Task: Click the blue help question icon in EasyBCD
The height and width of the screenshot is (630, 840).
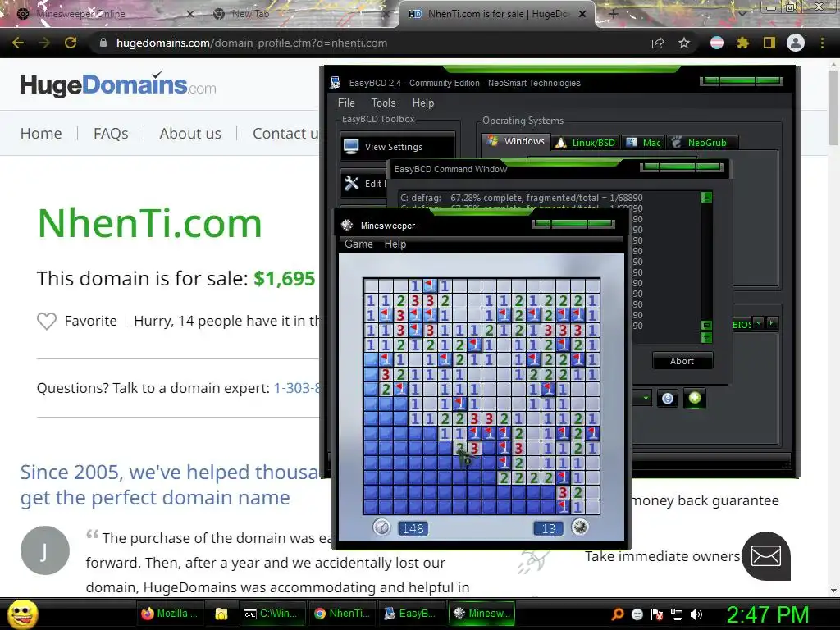Action: pos(668,398)
